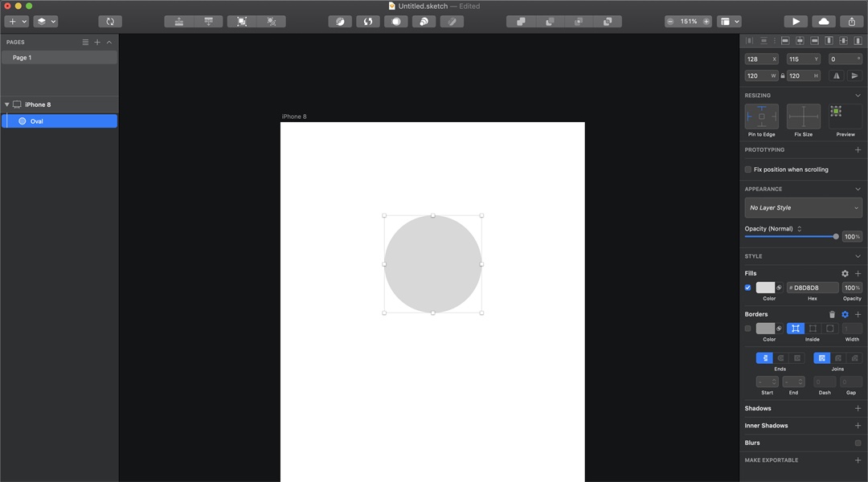
Task: Delete unused borders with trash icon
Action: [x=832, y=314]
